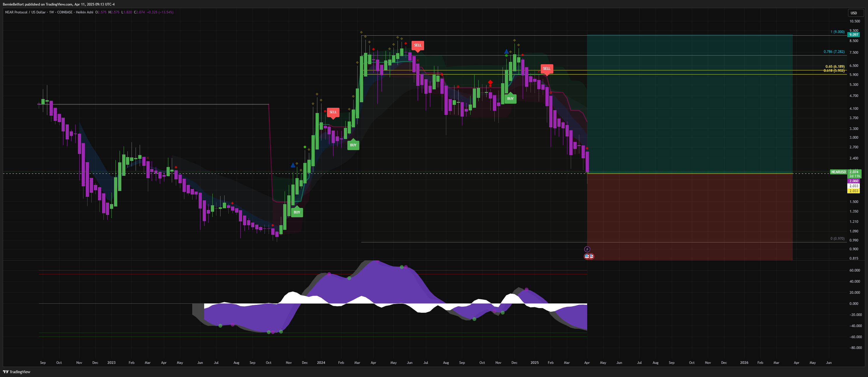Click the 0.815 price axis value
The height and width of the screenshot is (377, 868).
[854, 258]
